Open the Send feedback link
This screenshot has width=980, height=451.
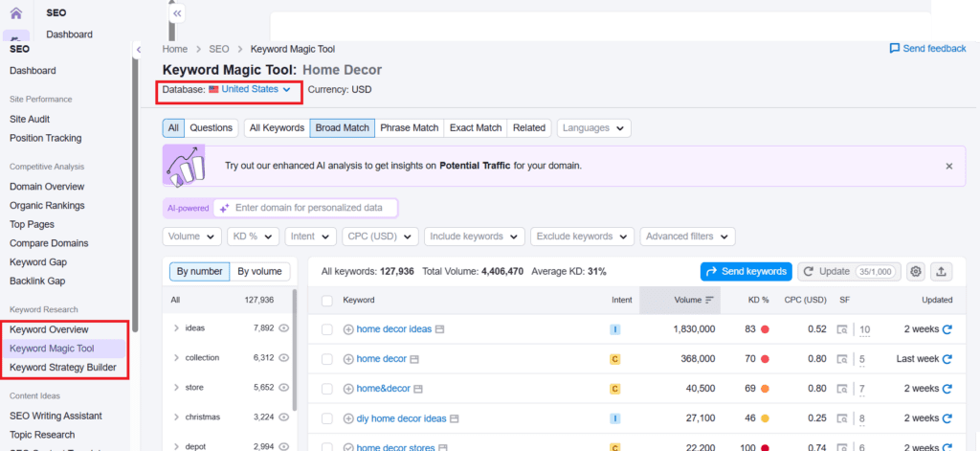[927, 49]
